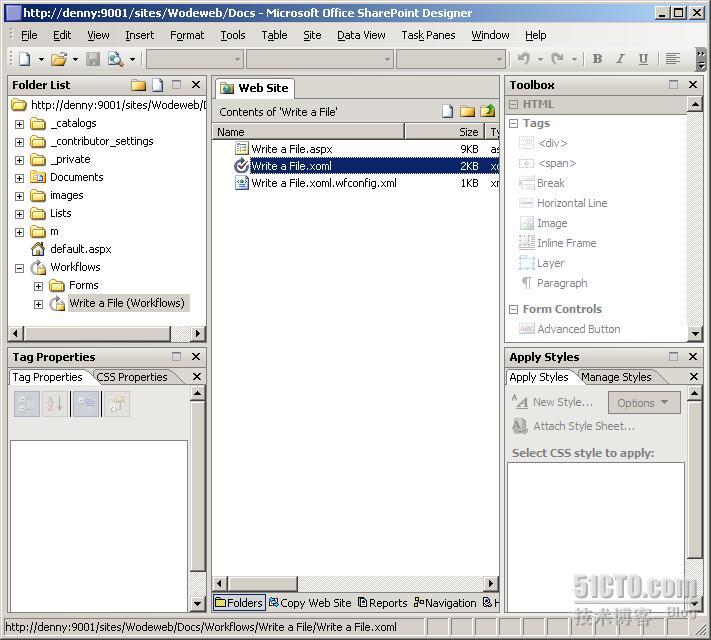
Task: Toggle Bold formatting
Action: (x=597, y=59)
